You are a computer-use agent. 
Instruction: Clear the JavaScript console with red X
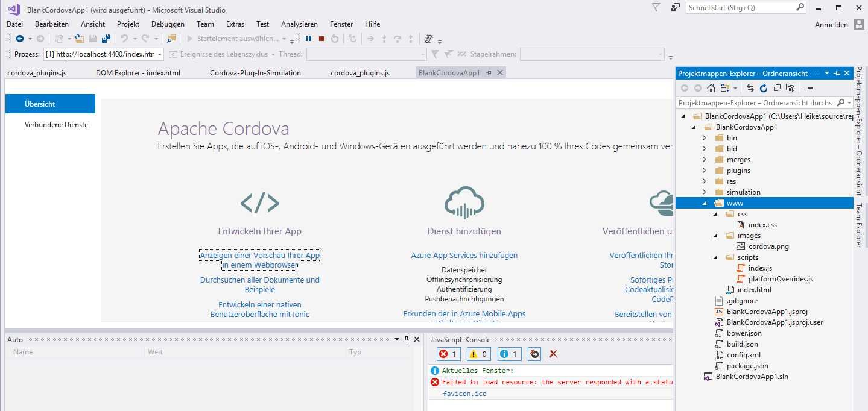point(553,354)
